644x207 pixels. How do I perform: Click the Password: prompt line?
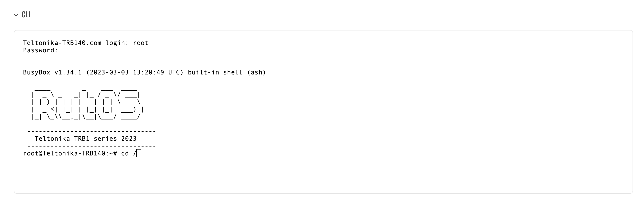click(40, 50)
